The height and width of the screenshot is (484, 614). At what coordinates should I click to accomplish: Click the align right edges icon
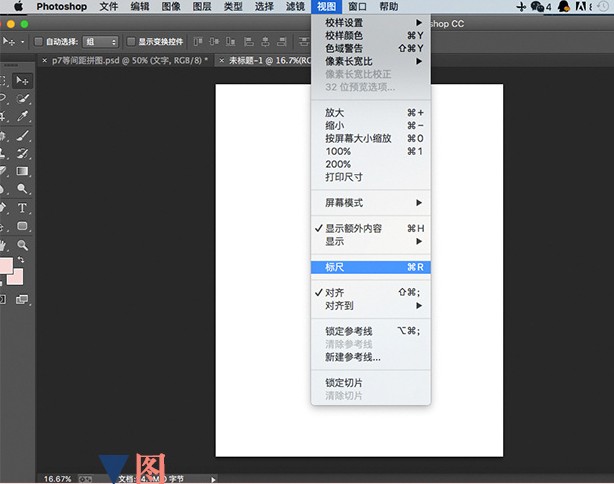pos(282,42)
